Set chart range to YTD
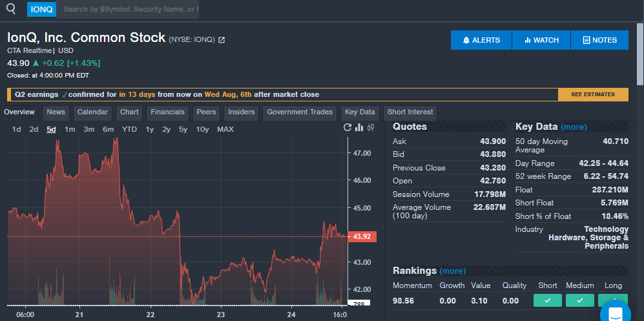Image resolution: width=644 pixels, height=321 pixels. (129, 129)
